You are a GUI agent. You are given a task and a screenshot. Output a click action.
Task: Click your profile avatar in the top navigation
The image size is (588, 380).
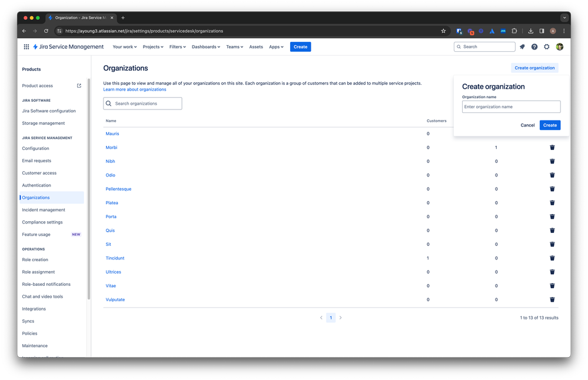559,46
